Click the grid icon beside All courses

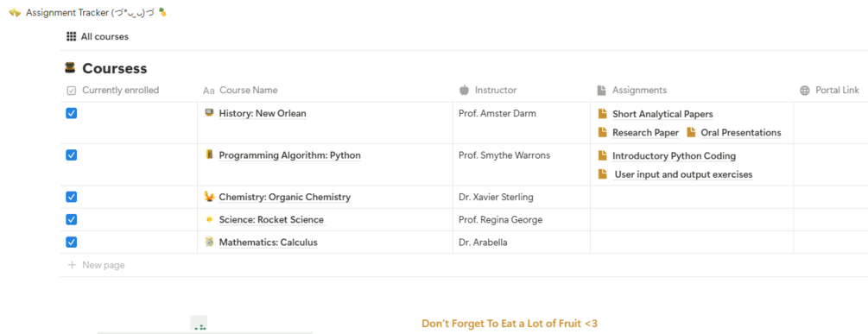pos(71,36)
